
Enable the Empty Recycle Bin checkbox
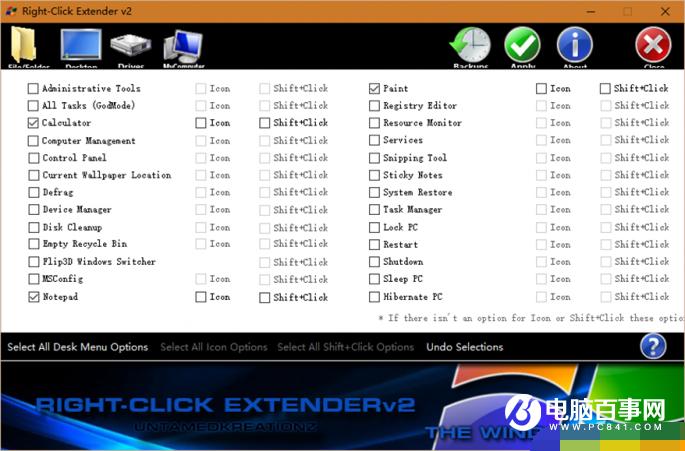click(x=34, y=244)
